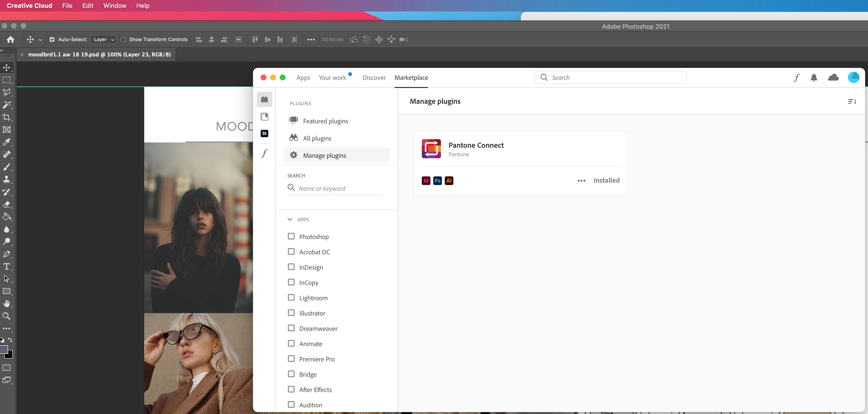Click the foreground color swatch
868x414 pixels.
(4, 349)
